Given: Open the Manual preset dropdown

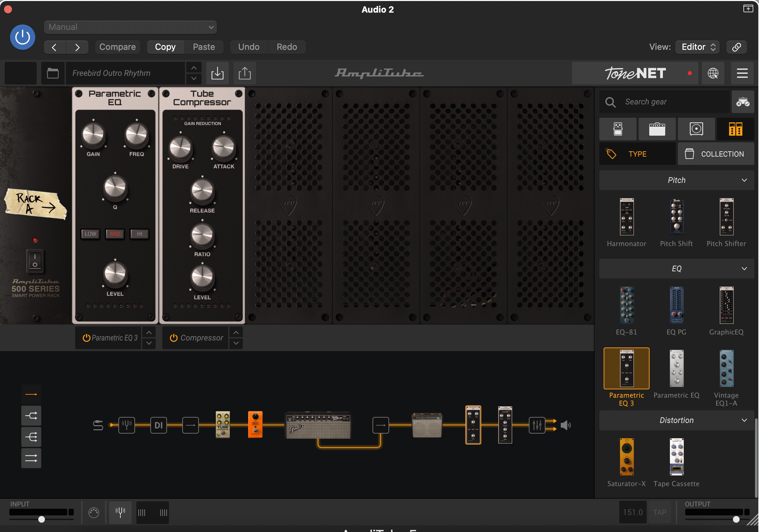Looking at the screenshot, I should point(130,27).
